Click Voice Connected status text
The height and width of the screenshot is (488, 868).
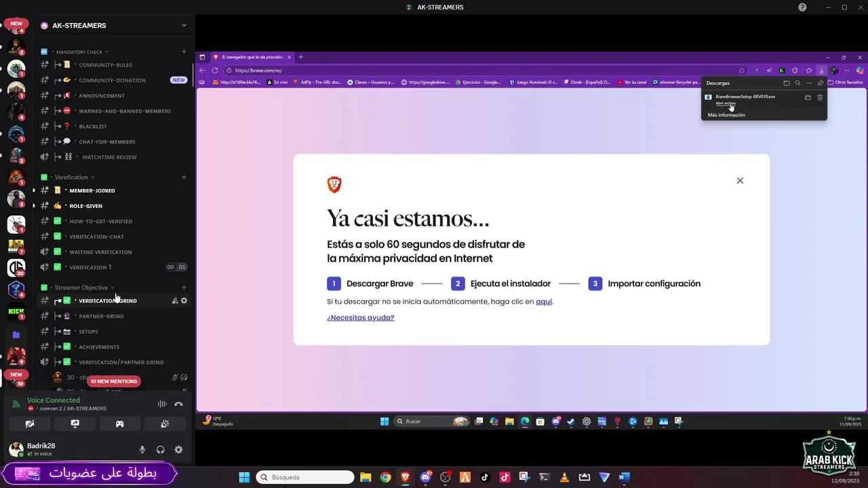53,401
